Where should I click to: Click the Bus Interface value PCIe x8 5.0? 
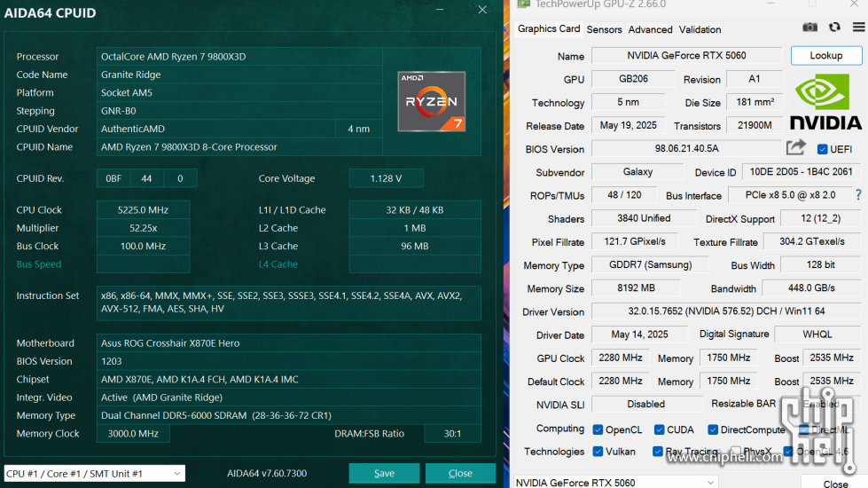[x=790, y=195]
